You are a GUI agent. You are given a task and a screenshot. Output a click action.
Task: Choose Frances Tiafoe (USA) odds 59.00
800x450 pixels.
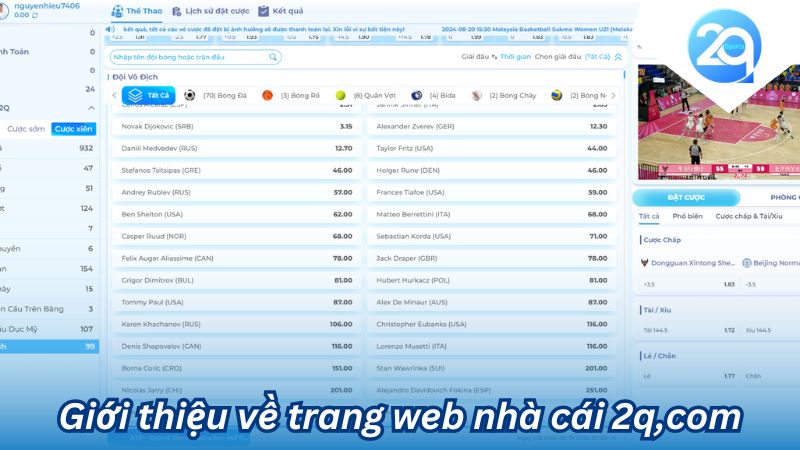(492, 192)
